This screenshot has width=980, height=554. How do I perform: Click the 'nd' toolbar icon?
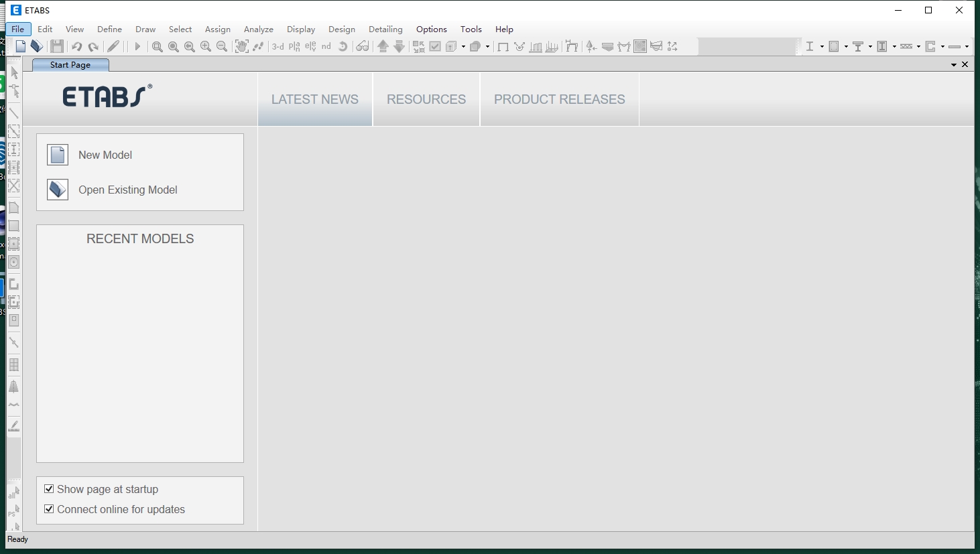point(326,46)
